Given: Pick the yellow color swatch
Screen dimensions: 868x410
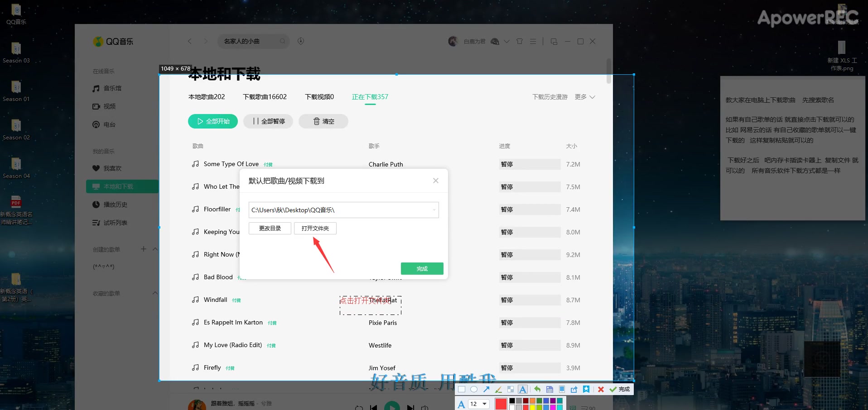Looking at the screenshot, I should tap(532, 407).
